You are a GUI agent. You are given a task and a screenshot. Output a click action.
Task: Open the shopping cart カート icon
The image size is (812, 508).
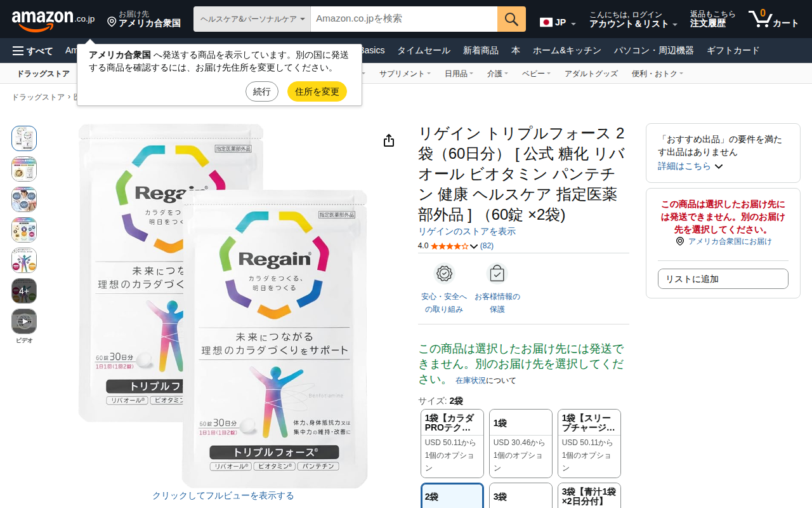click(773, 19)
